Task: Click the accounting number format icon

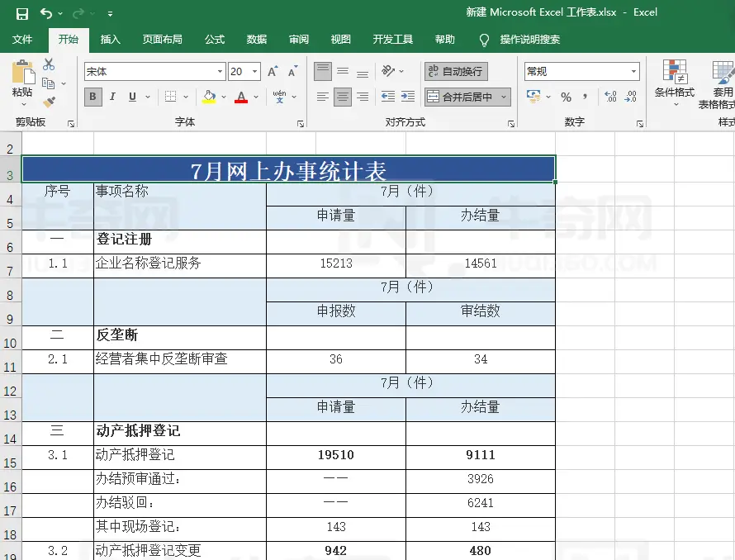Action: [533, 96]
